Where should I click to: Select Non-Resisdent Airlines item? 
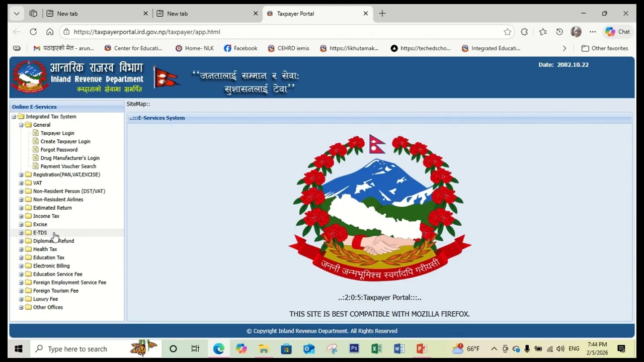click(58, 200)
